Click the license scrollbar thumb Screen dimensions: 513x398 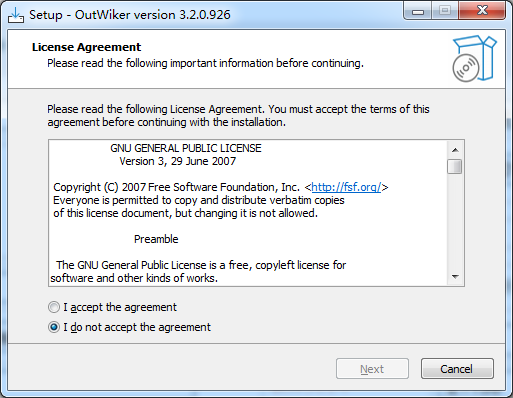[x=455, y=167]
